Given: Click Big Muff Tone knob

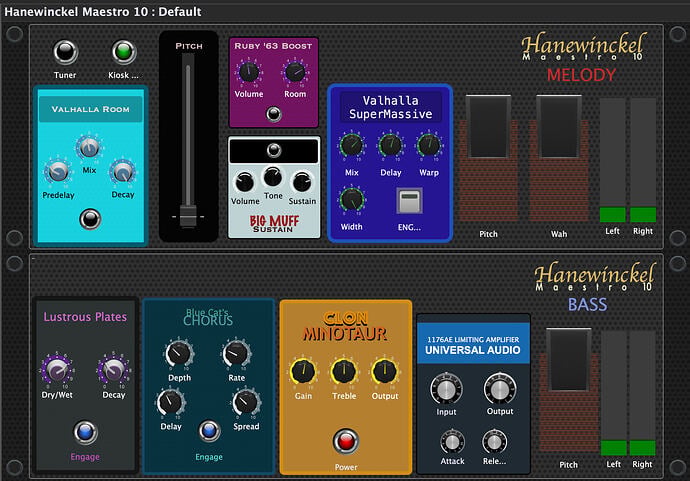Looking at the screenshot, I should pos(273,177).
